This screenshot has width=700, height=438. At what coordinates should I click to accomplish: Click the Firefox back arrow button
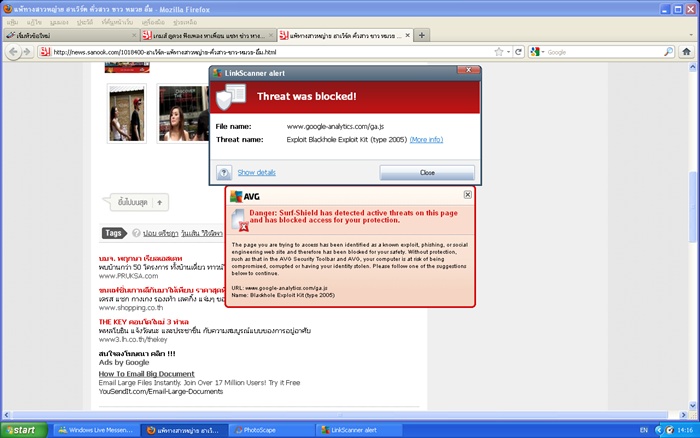(x=14, y=52)
